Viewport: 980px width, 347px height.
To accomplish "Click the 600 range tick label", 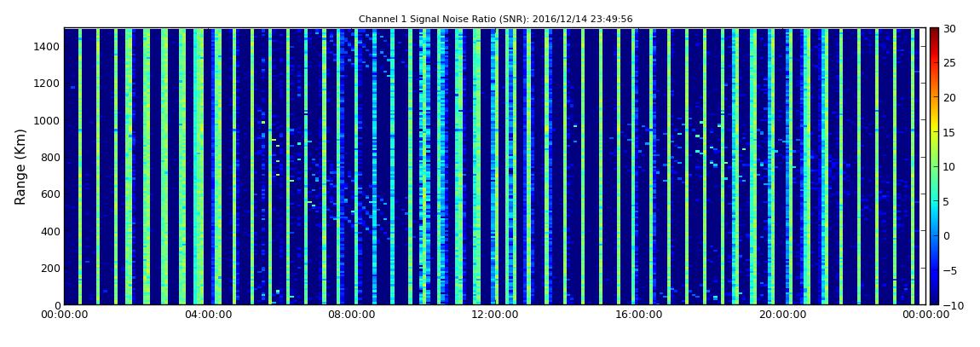I will point(50,194).
